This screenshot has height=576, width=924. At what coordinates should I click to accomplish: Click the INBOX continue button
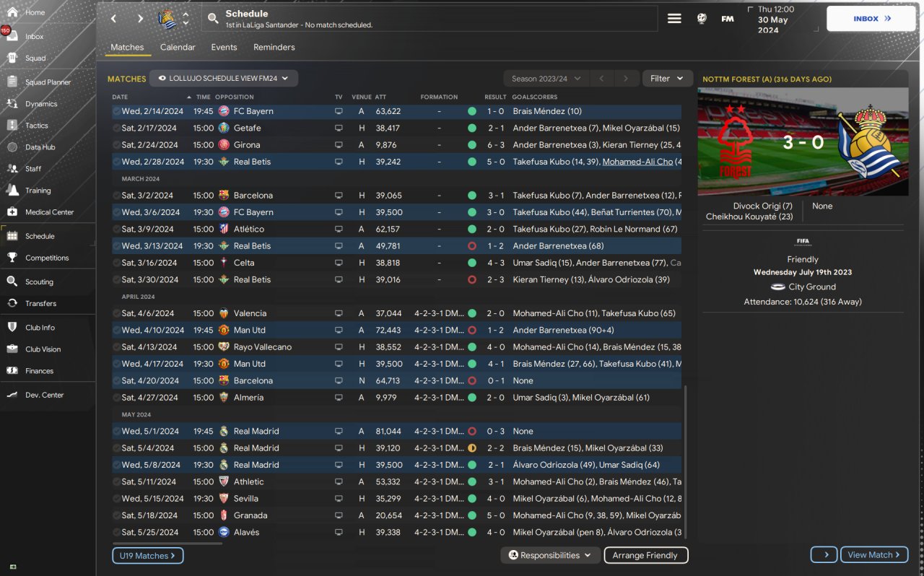click(x=872, y=19)
